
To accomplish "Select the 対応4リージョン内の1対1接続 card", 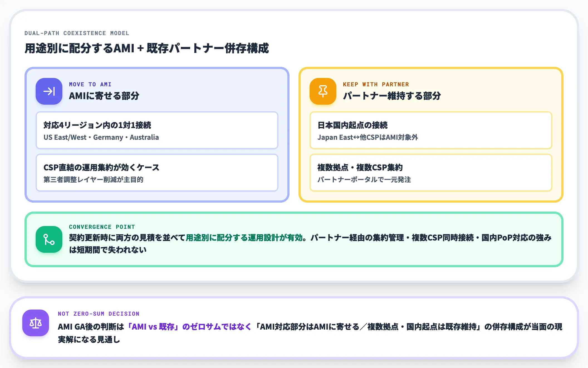I will [x=157, y=130].
